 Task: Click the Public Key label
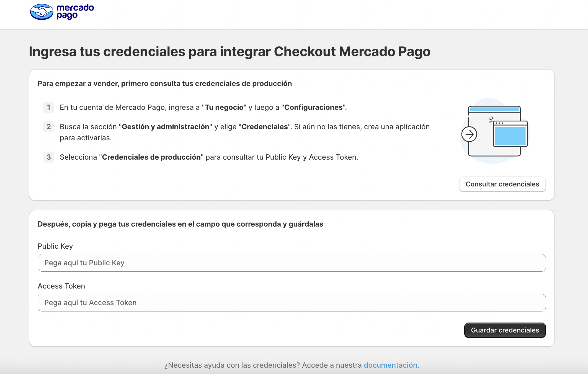tap(55, 246)
